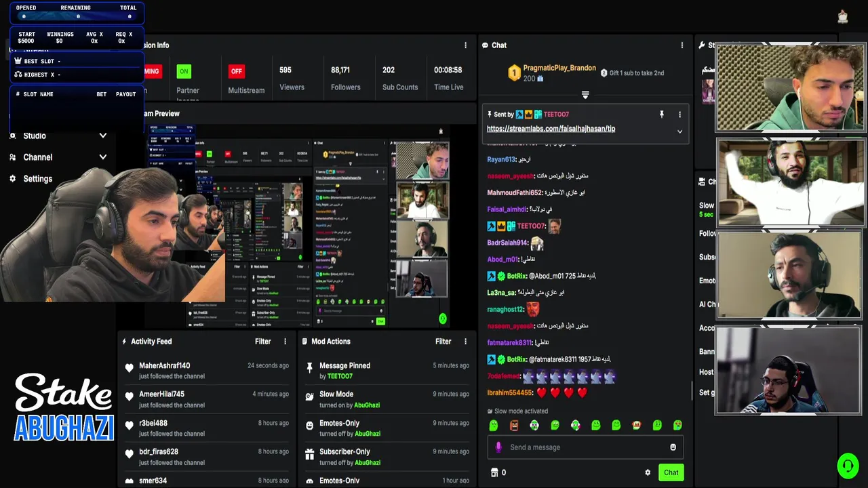The height and width of the screenshot is (488, 868).
Task: Click the heart icon beside MaherAshraf140
Action: pyautogui.click(x=130, y=368)
